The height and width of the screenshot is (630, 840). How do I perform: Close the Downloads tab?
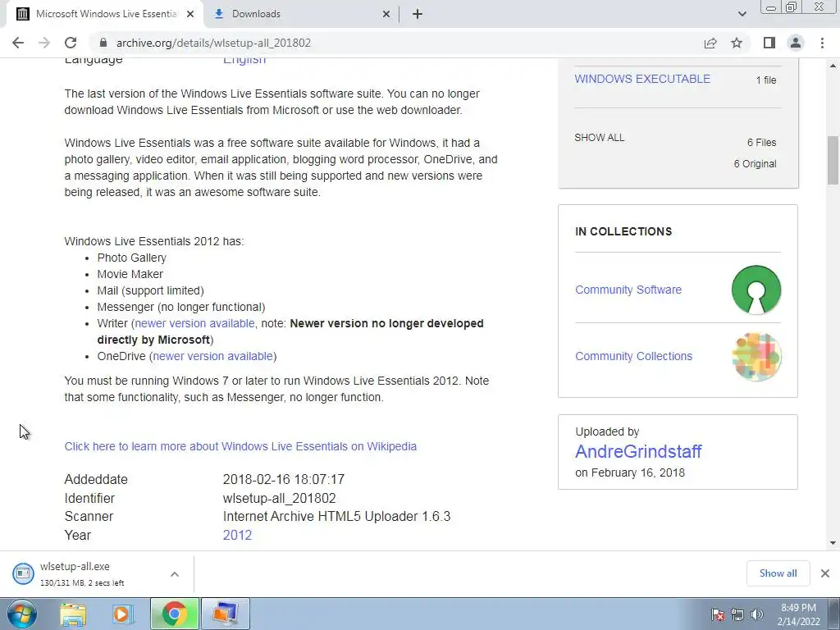tap(386, 15)
